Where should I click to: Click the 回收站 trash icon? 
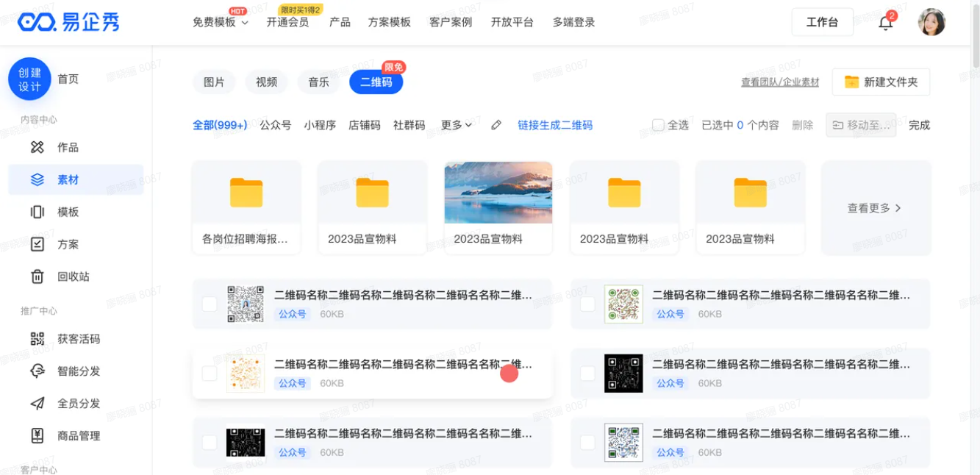click(x=37, y=276)
